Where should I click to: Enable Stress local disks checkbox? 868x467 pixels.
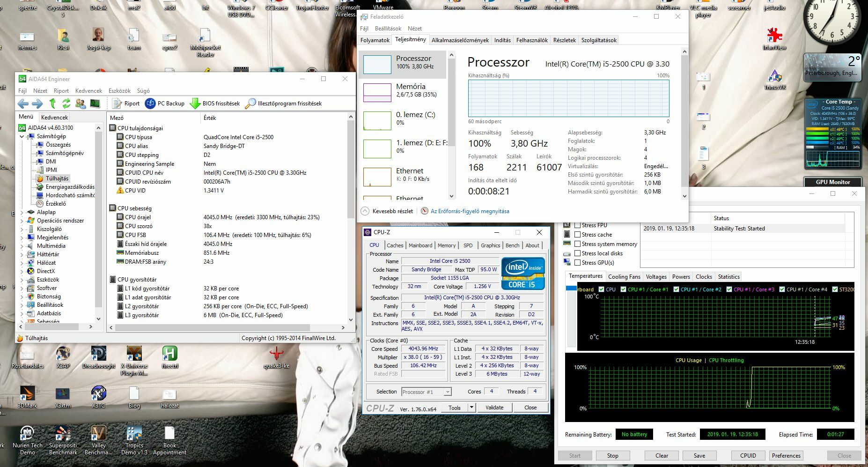tap(578, 253)
